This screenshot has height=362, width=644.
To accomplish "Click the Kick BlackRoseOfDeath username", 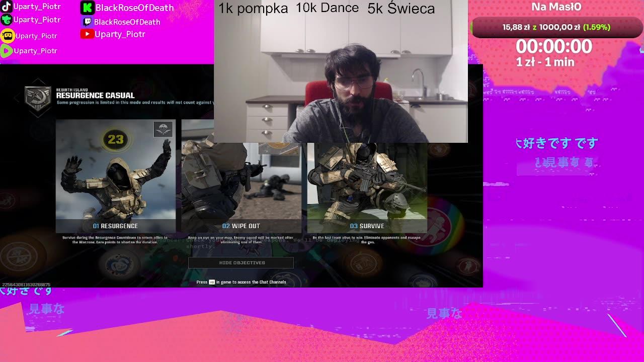I will (x=134, y=8).
